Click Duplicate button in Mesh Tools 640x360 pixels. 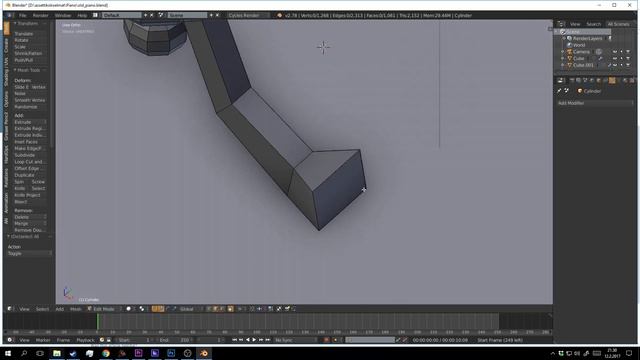coord(30,175)
